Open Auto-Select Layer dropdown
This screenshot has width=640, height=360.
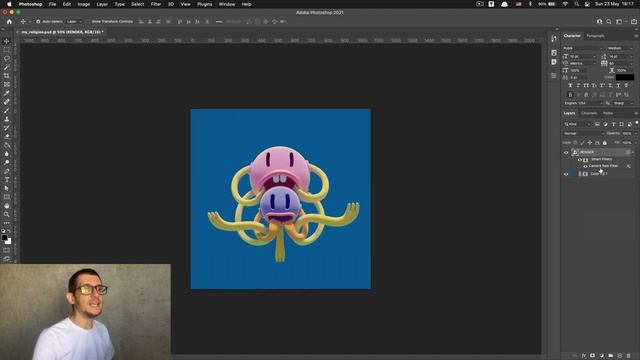tap(74, 22)
